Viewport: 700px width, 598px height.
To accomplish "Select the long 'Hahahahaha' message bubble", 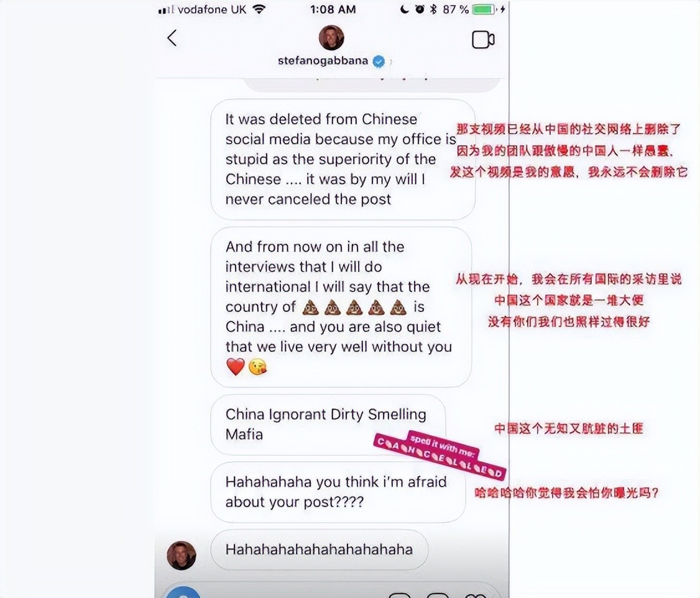I will [319, 550].
